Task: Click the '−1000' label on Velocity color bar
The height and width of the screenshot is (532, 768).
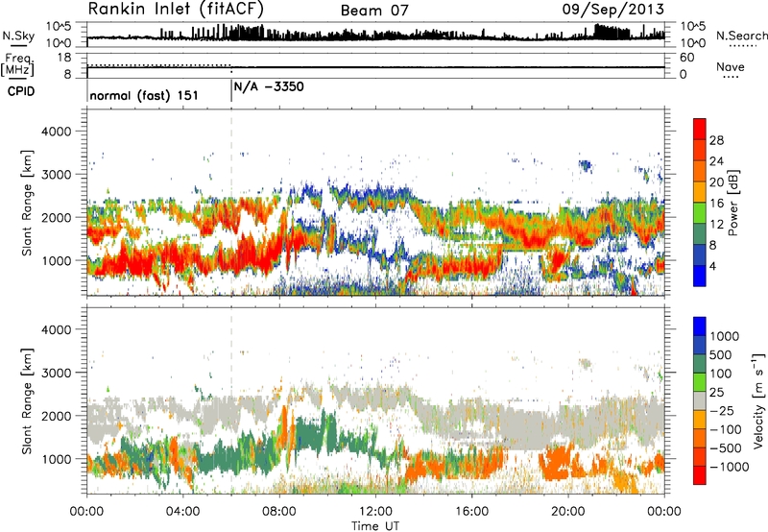Action: pyautogui.click(x=730, y=467)
